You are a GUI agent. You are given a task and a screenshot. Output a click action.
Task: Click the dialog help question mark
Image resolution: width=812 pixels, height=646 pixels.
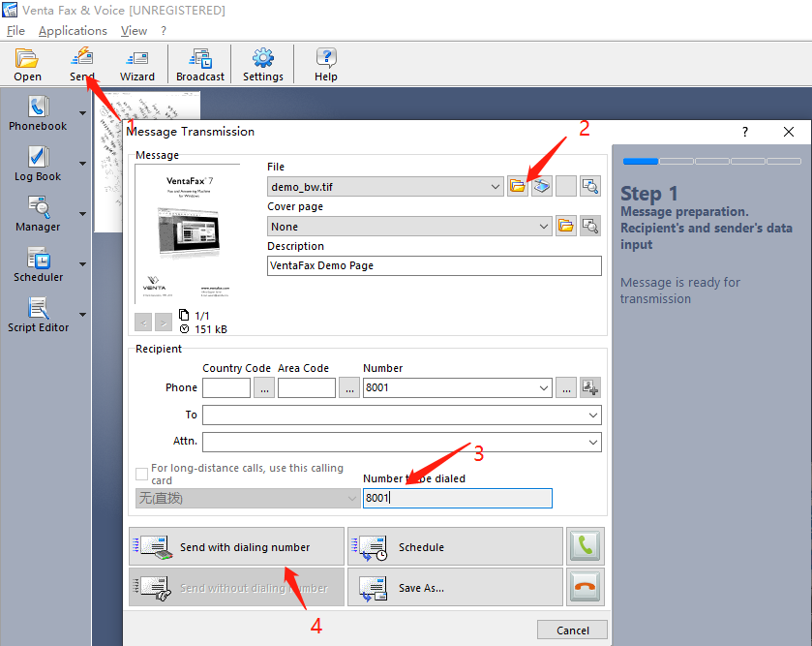[744, 132]
